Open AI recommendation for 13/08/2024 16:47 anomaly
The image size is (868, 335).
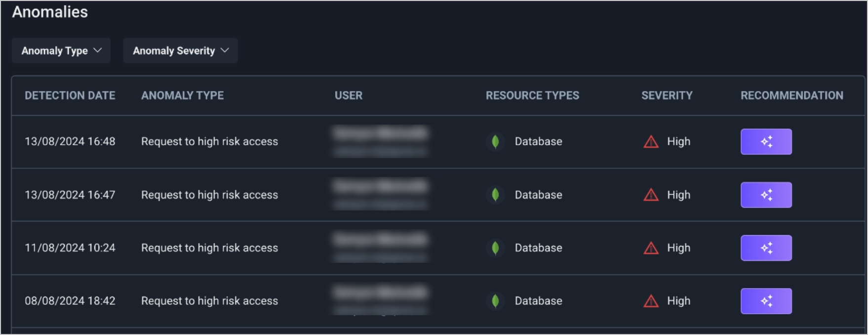point(766,195)
